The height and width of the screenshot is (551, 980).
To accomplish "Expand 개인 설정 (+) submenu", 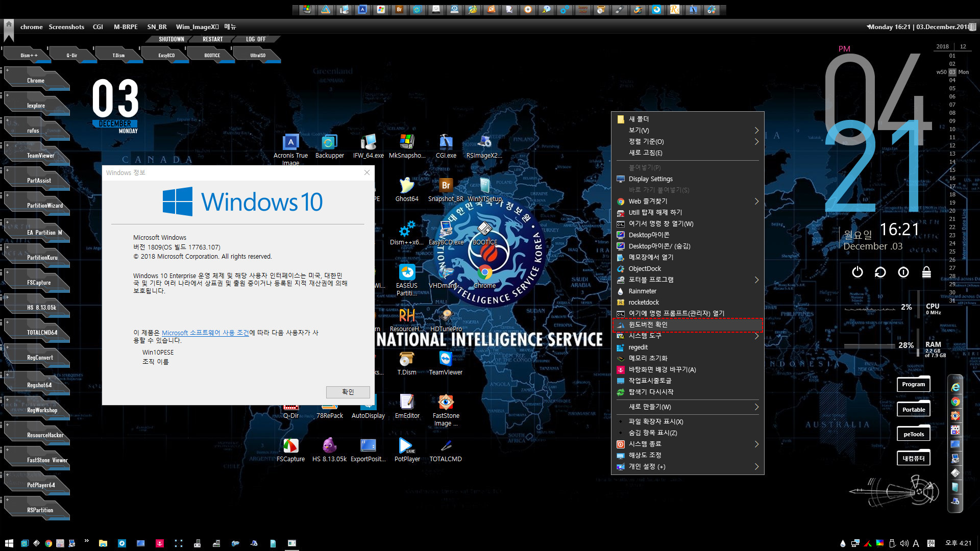I will (x=688, y=466).
